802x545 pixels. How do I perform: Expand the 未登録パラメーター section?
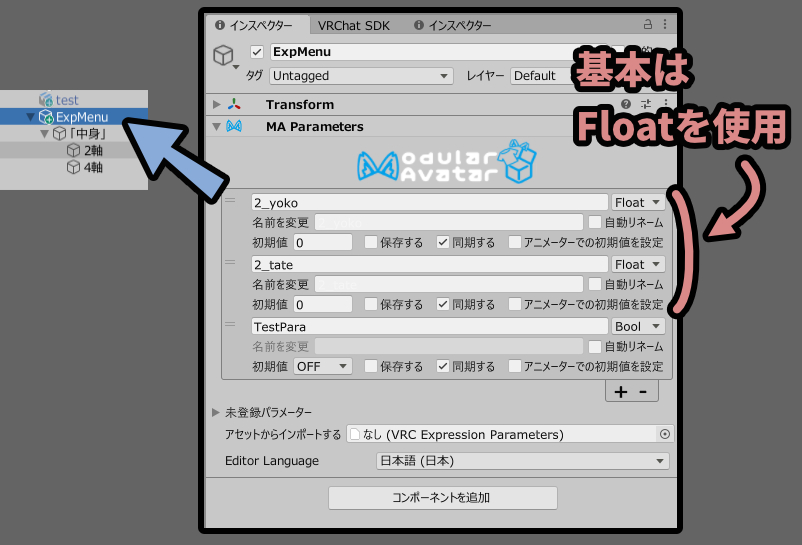pyautogui.click(x=216, y=412)
